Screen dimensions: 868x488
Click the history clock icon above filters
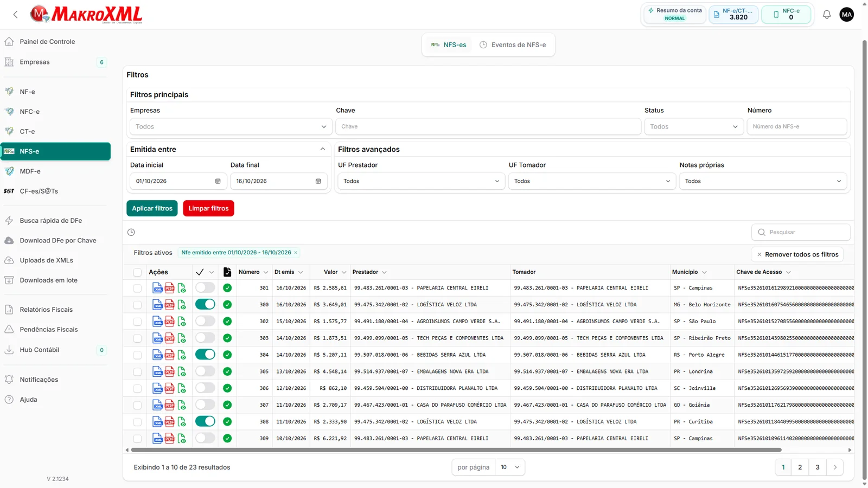pyautogui.click(x=131, y=232)
